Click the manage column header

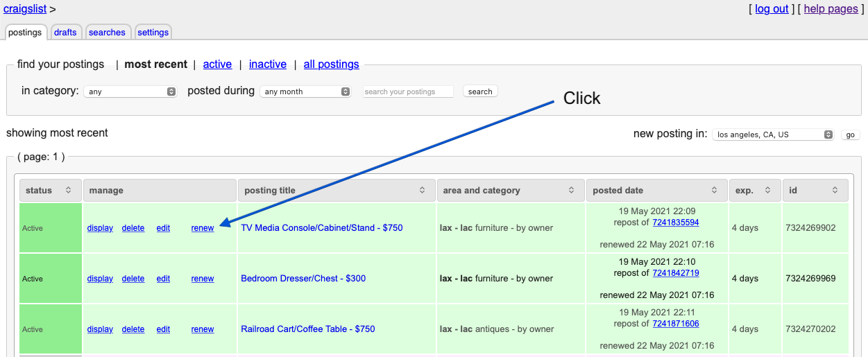(160, 190)
